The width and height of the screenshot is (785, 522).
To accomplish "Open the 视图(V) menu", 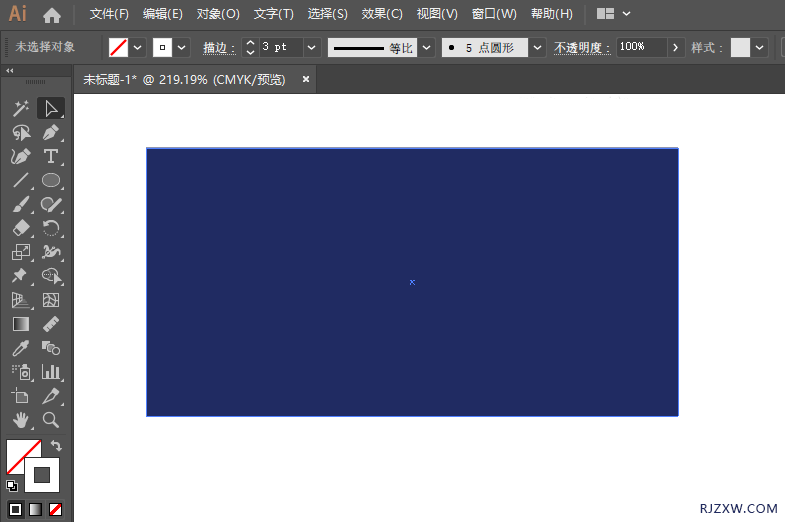I will (437, 14).
